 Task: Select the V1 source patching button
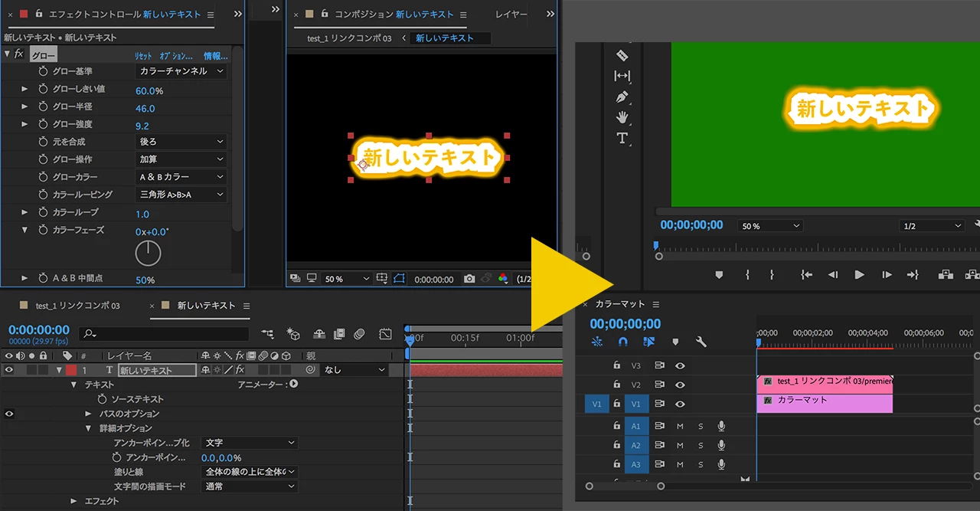[597, 404]
